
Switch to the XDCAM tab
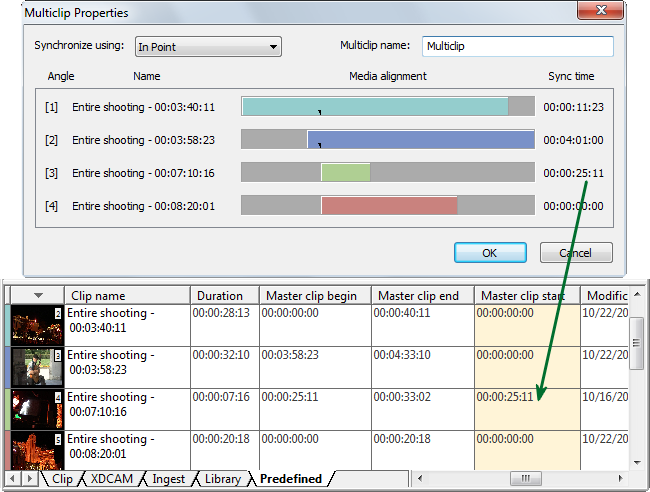[112, 479]
